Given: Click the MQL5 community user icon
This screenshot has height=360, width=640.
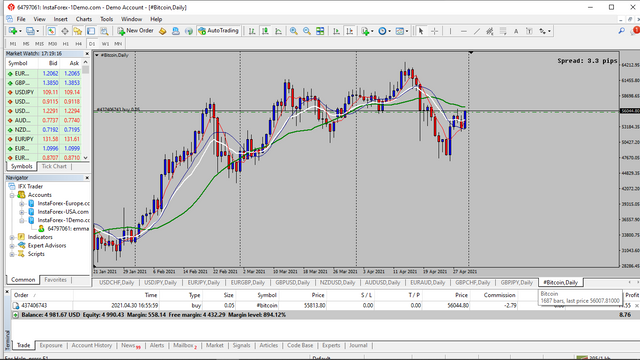Looking at the screenshot, I should [x=176, y=31].
